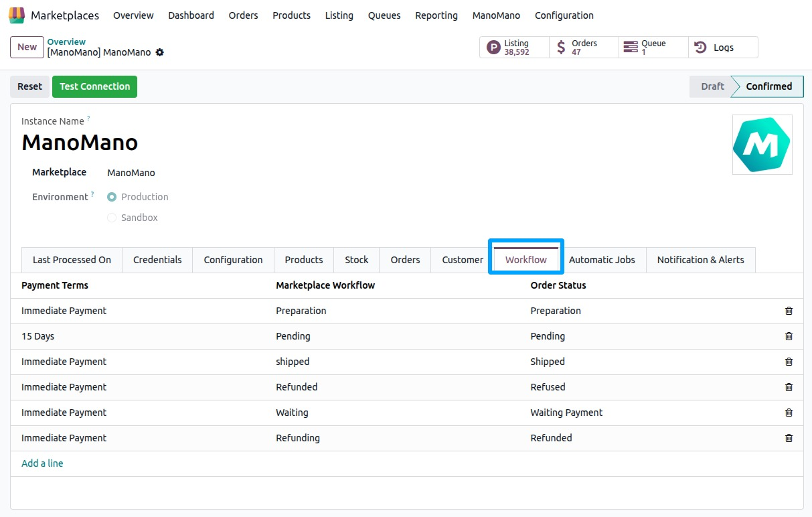Click the Reset button

(x=29, y=86)
